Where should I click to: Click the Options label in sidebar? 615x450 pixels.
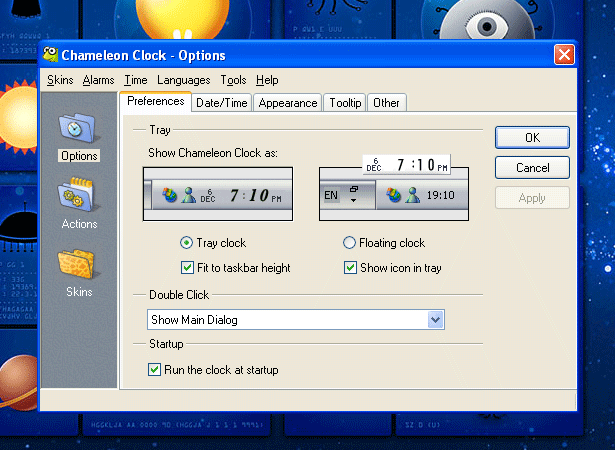[79, 156]
